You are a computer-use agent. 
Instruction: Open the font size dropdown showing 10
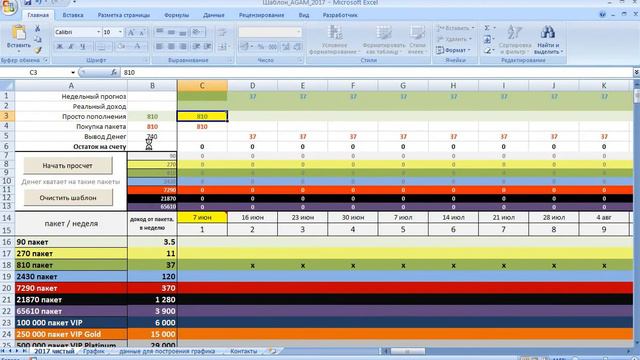pos(120,32)
